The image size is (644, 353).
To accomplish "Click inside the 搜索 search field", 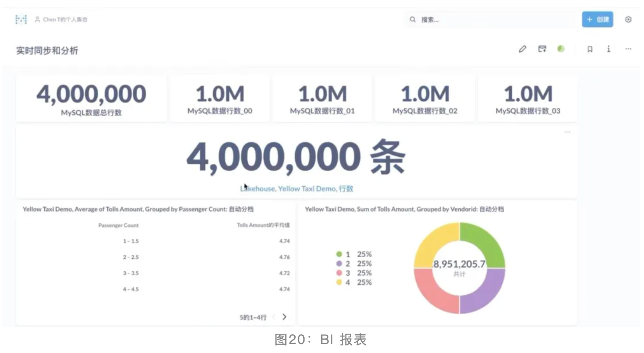I will pos(494,20).
